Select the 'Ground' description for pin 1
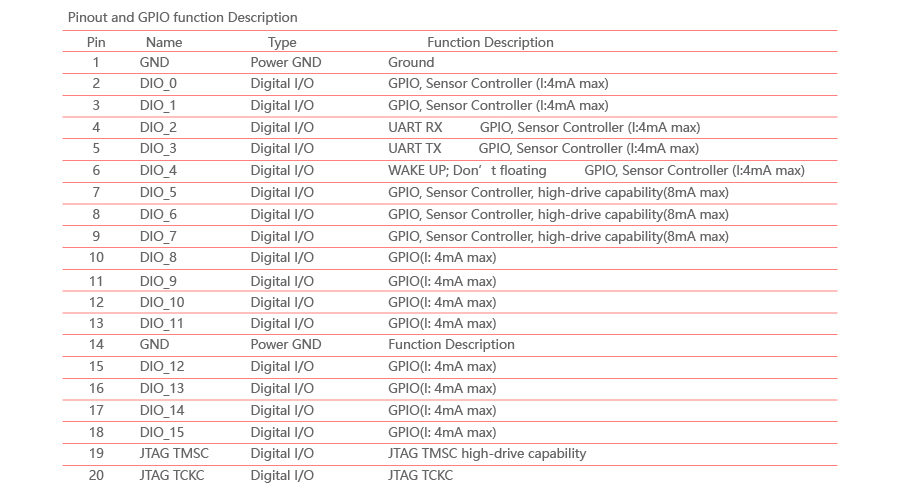This screenshot has width=900, height=484. 411,62
